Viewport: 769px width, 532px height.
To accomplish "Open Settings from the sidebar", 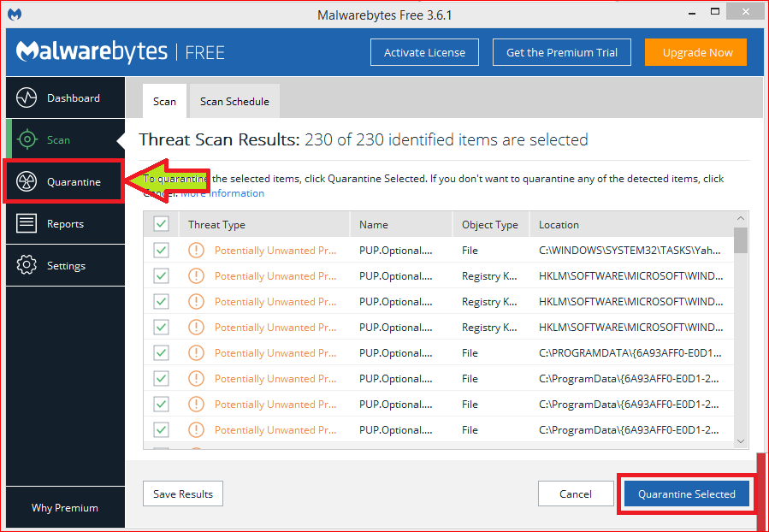I will coord(65,265).
